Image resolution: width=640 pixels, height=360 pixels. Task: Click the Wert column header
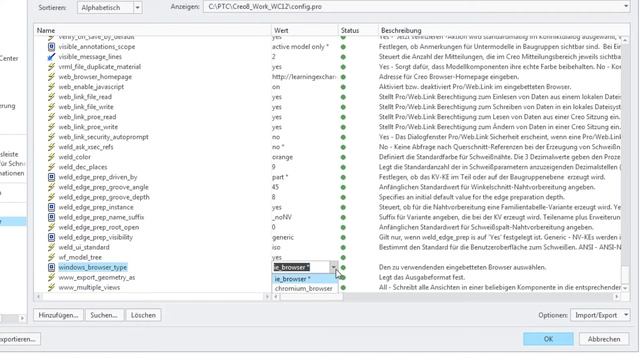pos(304,30)
